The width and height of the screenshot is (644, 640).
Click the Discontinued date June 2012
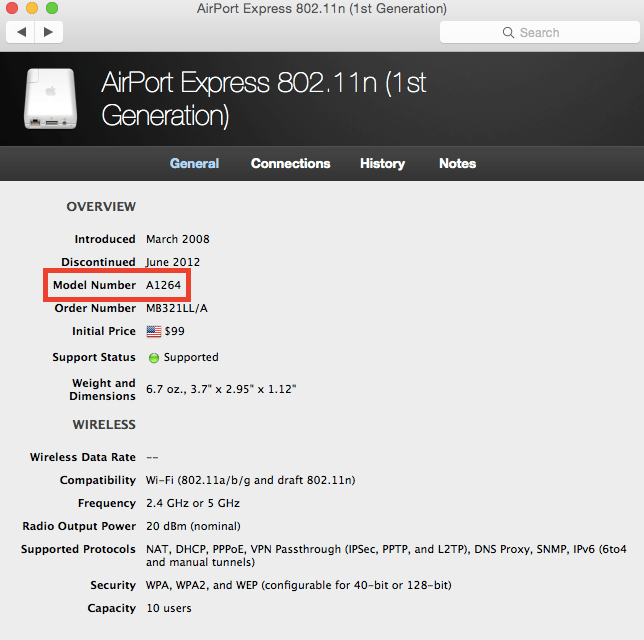coord(173,262)
